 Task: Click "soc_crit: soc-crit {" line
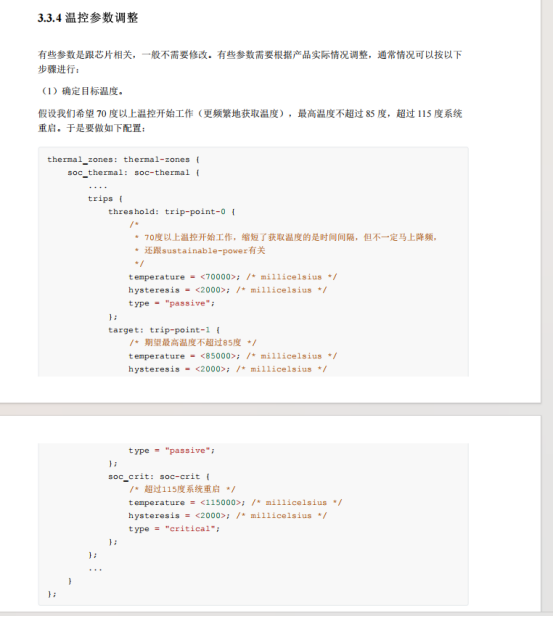pyautogui.click(x=159, y=477)
